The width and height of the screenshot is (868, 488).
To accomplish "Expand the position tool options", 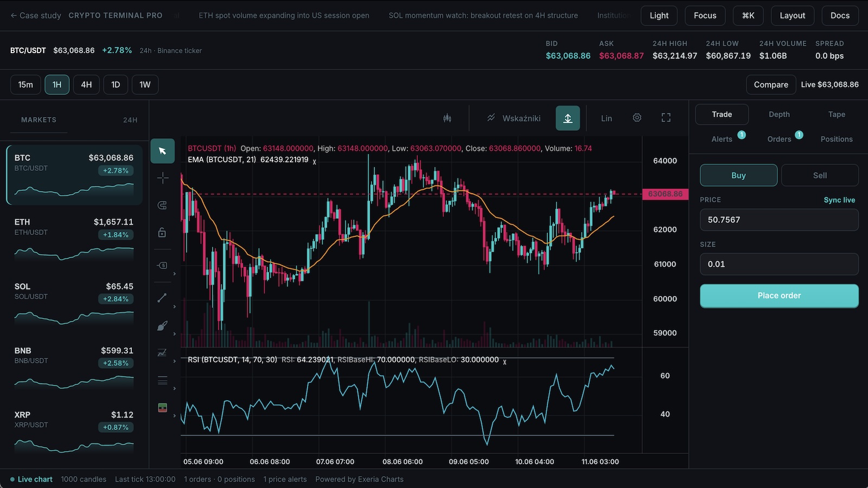I will coord(174,416).
